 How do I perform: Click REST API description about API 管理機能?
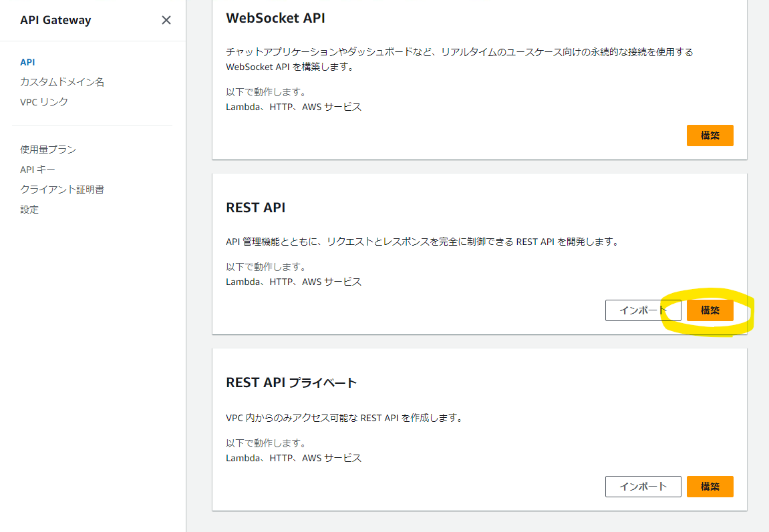click(423, 242)
